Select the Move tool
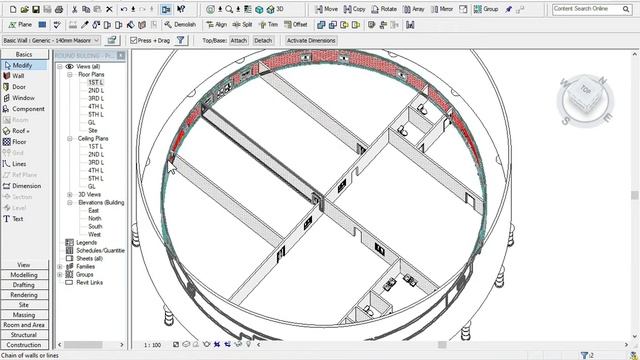Image resolution: width=640 pixels, height=360 pixels. point(326,9)
